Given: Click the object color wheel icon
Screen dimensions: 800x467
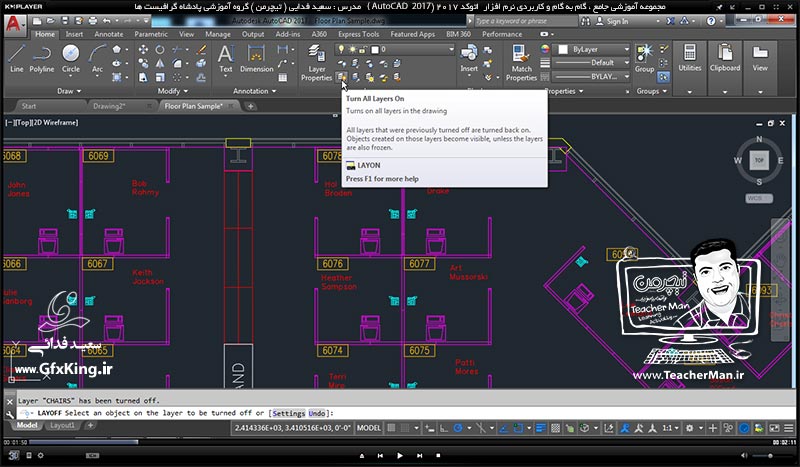Looking at the screenshot, I should 545,50.
